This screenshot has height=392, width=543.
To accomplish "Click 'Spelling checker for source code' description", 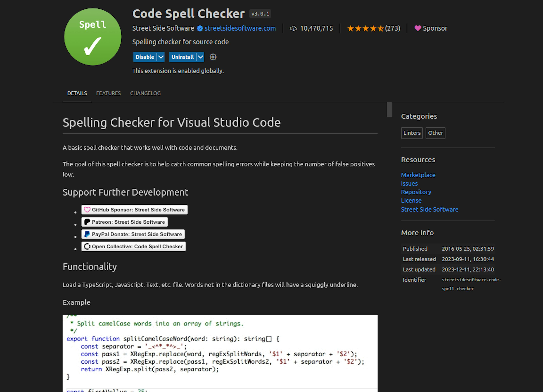I will (181, 42).
